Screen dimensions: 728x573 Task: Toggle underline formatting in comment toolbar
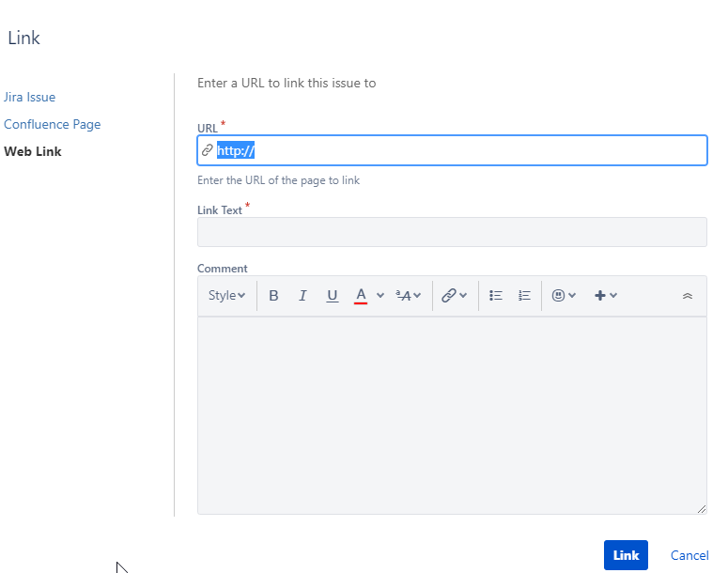[x=332, y=295]
